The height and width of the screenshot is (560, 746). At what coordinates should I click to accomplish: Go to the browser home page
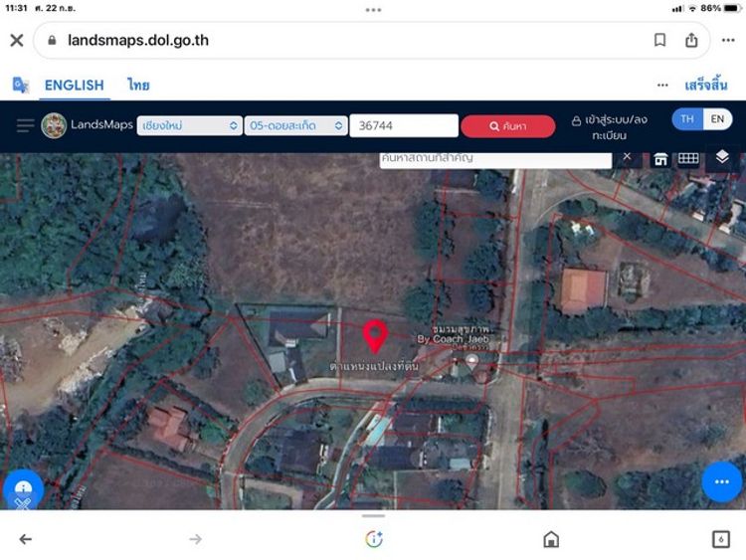click(551, 539)
